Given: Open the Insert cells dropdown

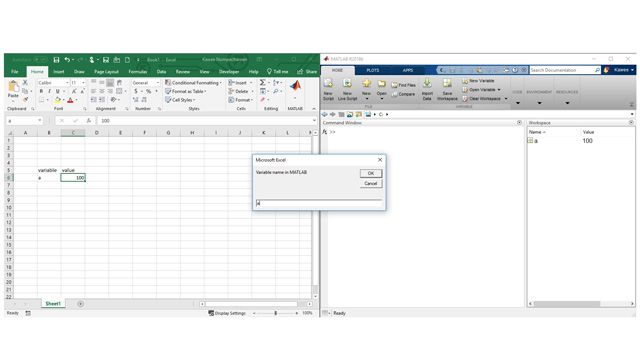Looking at the screenshot, I should tap(240, 83).
